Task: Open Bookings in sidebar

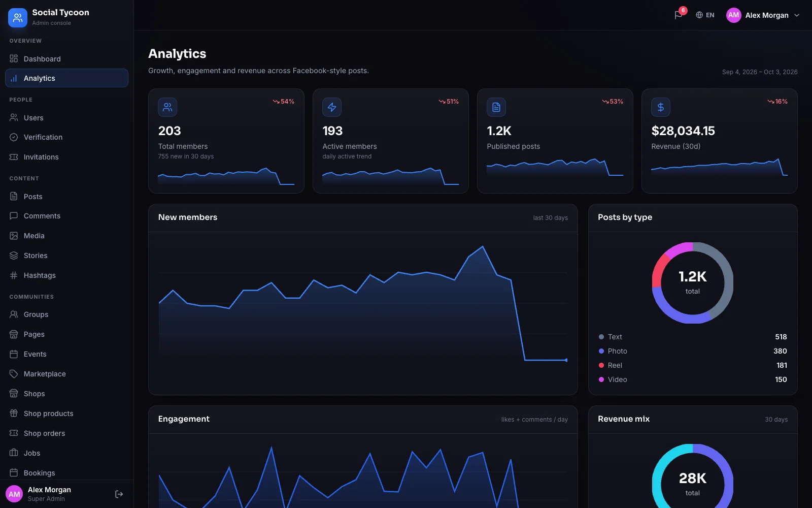Action: click(x=66, y=473)
